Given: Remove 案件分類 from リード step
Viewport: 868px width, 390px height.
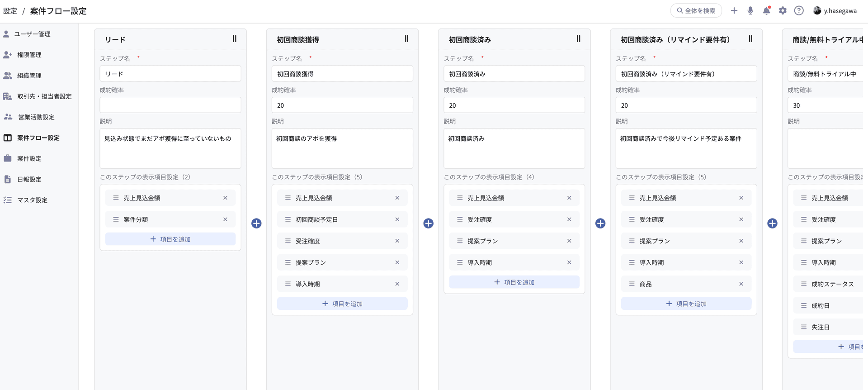Looking at the screenshot, I should [225, 219].
